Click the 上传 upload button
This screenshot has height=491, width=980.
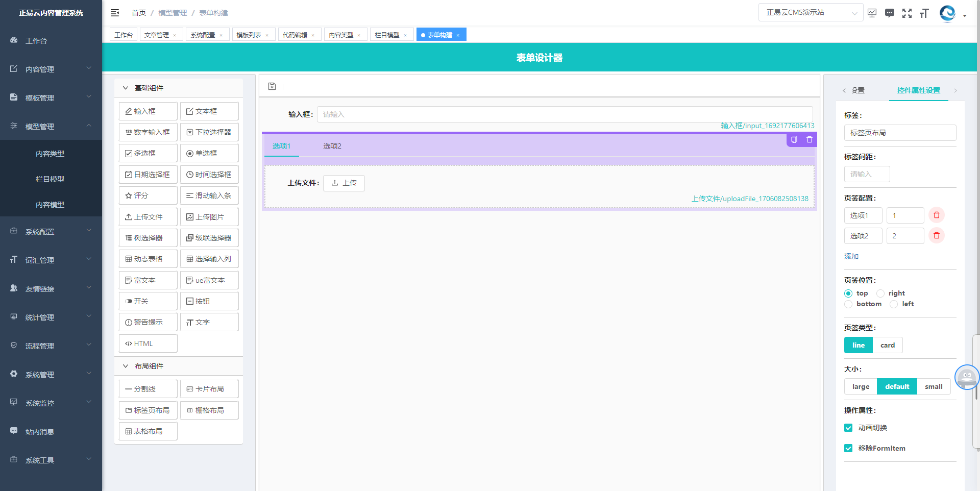(x=344, y=183)
